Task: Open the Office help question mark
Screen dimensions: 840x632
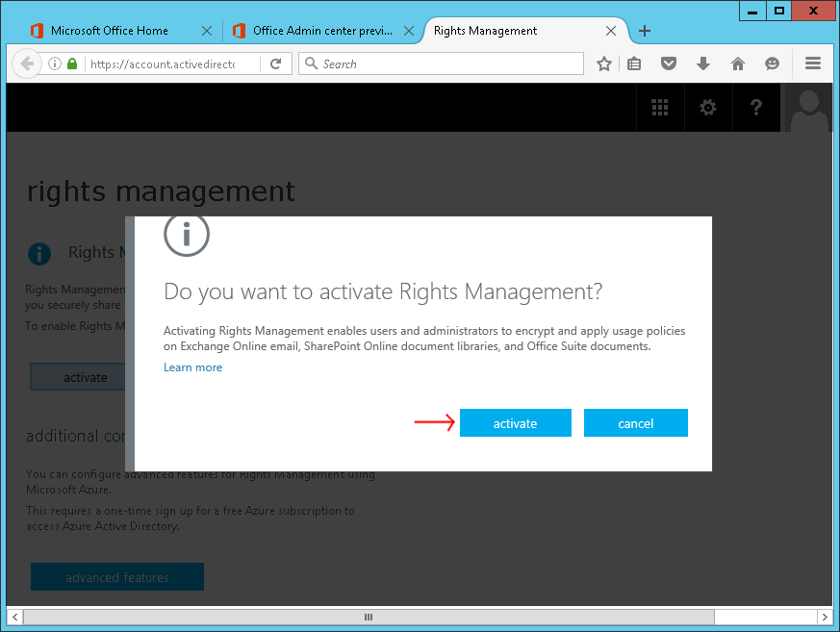Action: pos(756,107)
